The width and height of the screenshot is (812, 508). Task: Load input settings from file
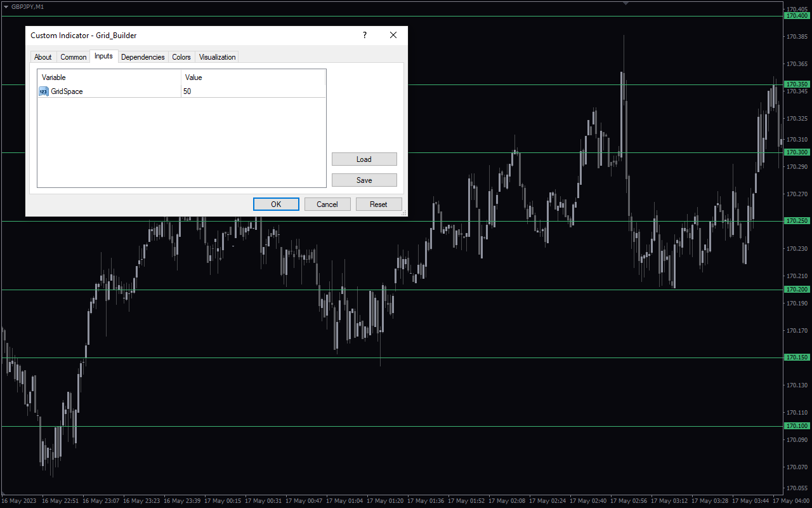[x=364, y=159]
